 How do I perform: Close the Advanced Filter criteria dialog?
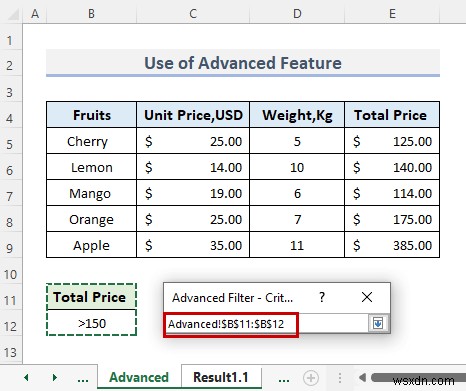click(367, 297)
